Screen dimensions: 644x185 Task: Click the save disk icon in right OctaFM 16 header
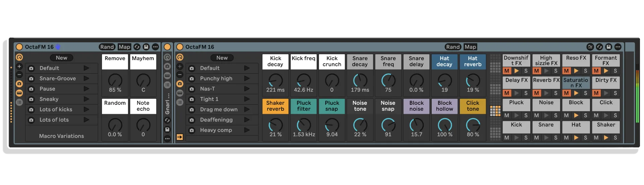[x=609, y=47]
